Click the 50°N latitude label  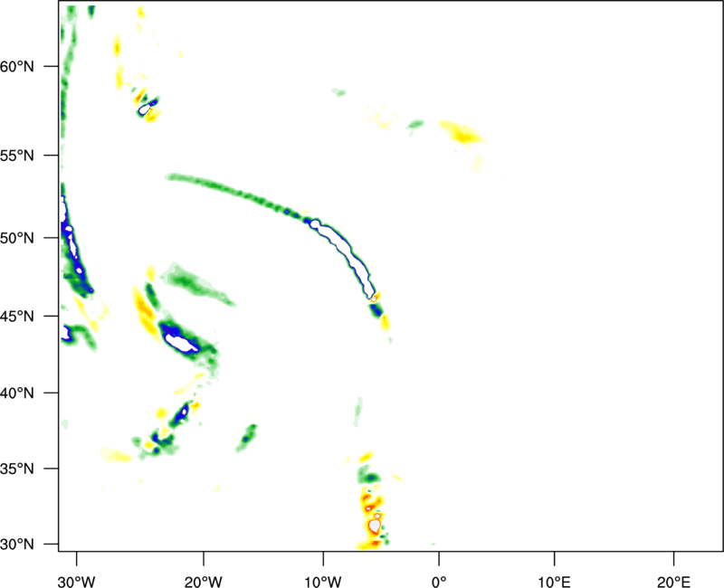pos(17,238)
